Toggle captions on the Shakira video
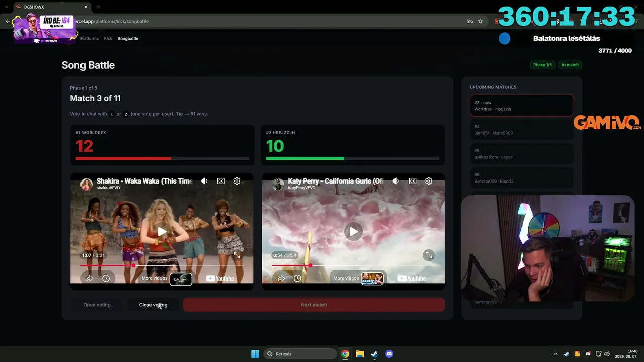644x362 pixels. [221, 181]
